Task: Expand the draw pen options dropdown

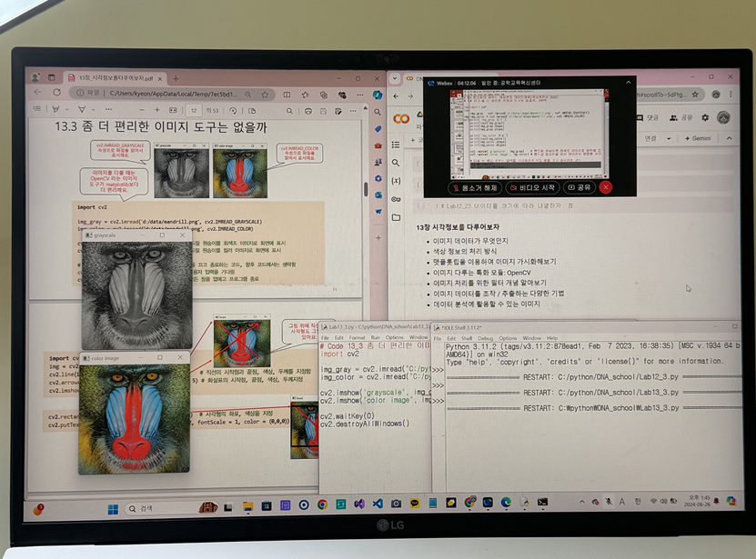Action: [x=93, y=110]
